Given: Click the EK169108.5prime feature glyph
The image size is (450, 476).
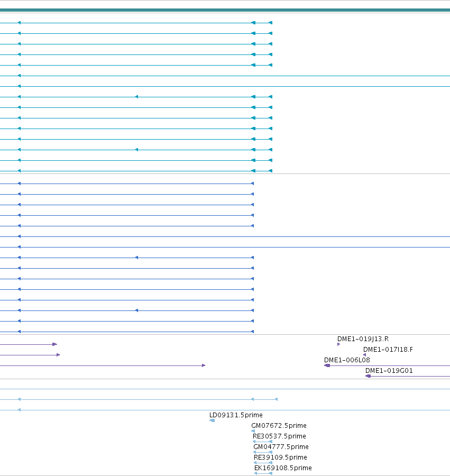Looking at the screenshot, I should (263, 473).
